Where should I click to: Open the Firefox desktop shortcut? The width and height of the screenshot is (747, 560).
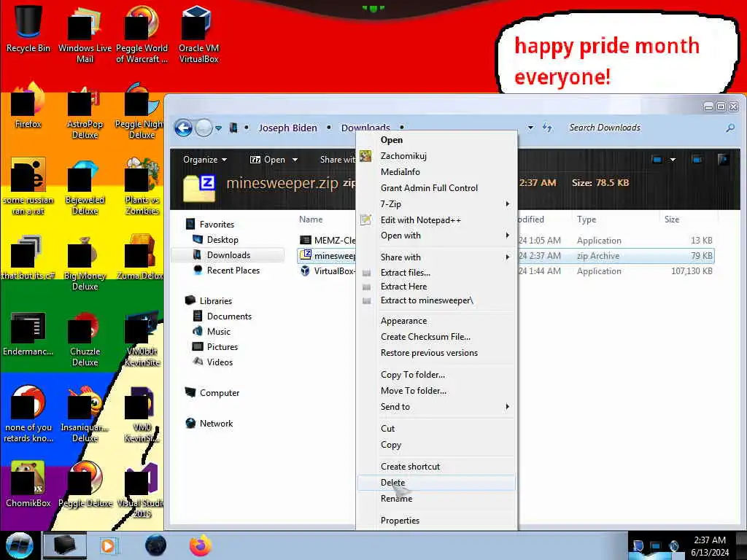pyautogui.click(x=28, y=106)
